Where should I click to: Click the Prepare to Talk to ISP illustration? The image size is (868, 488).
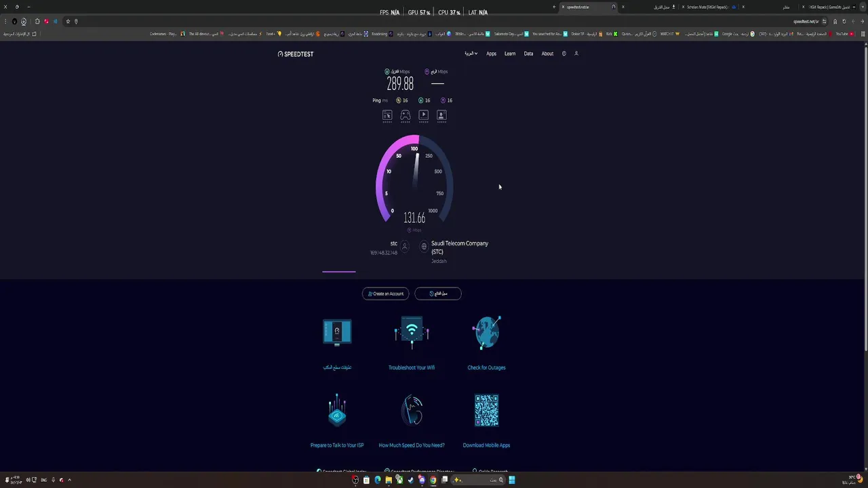pos(337,410)
